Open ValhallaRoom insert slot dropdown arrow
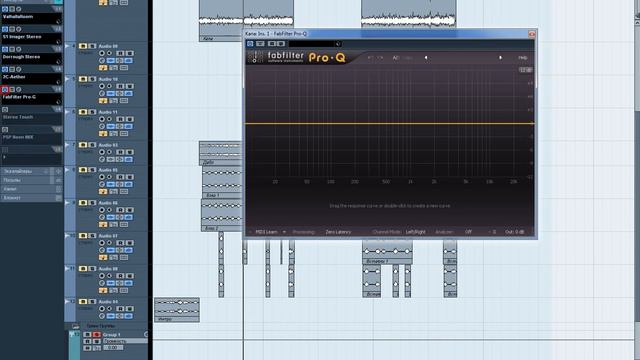 click(x=58, y=22)
